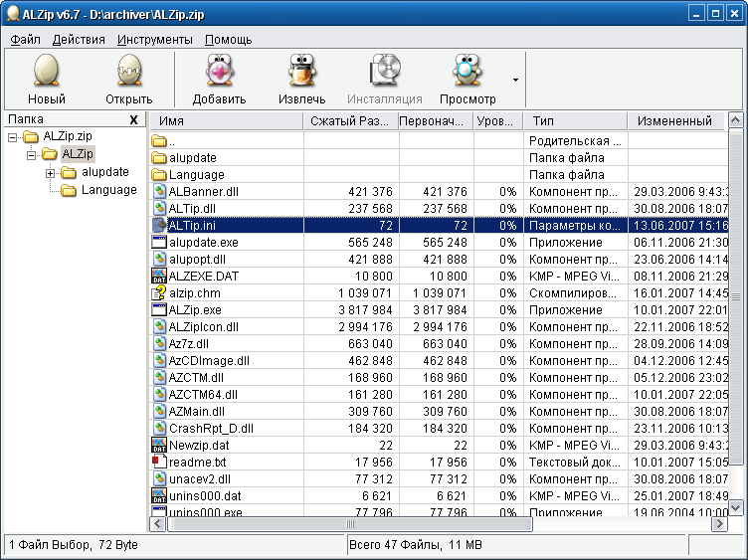Close the Папка folder panel
748x560 pixels.
(134, 120)
